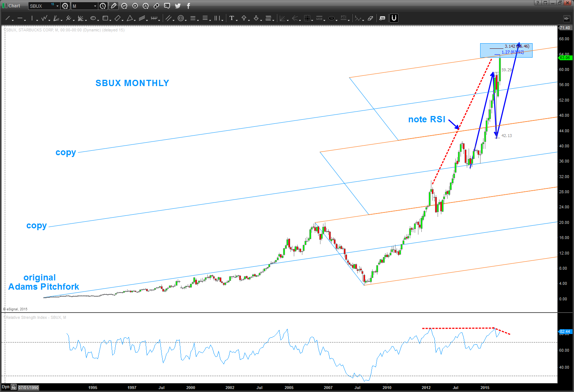Select the trend line drawing tool

coord(8,18)
